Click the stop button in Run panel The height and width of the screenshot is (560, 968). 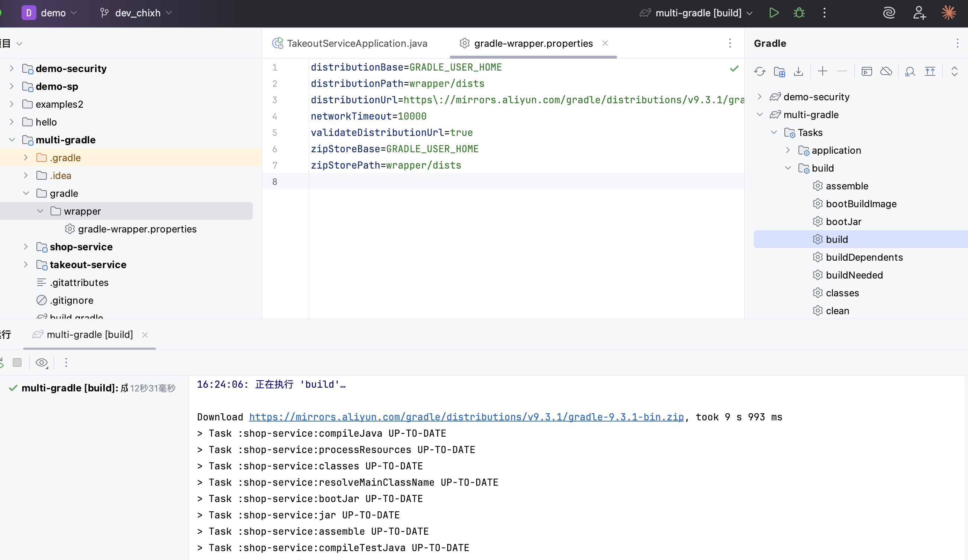17,362
